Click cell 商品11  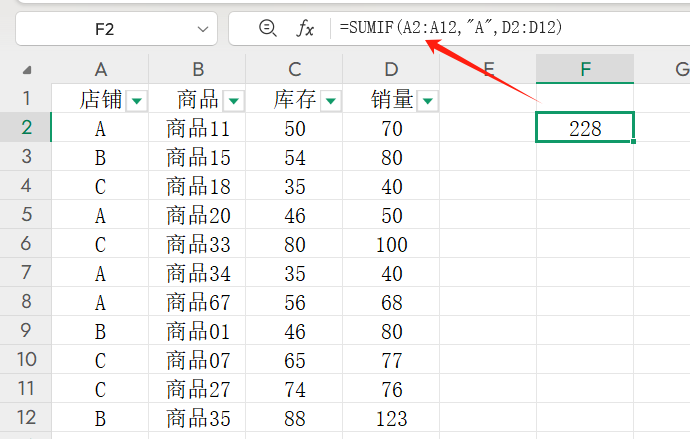(198, 128)
